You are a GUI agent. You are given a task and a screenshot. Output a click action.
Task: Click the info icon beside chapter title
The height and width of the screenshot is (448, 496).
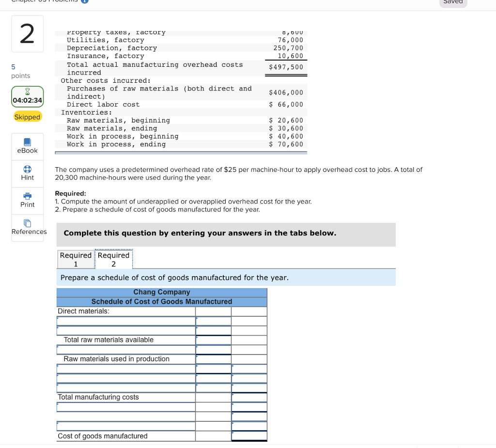pos(84,1)
